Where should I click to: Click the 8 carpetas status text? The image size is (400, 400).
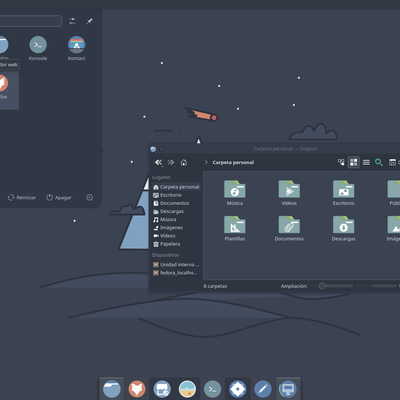pos(215,286)
